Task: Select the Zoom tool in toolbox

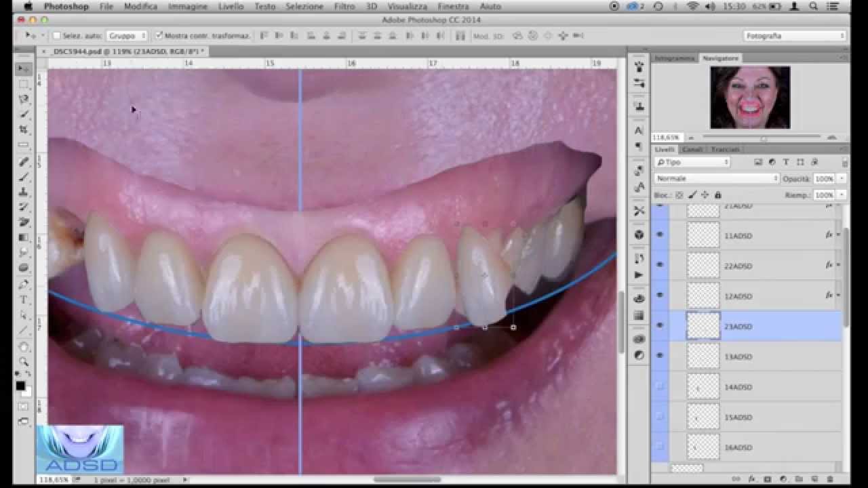Action: pos(23,361)
